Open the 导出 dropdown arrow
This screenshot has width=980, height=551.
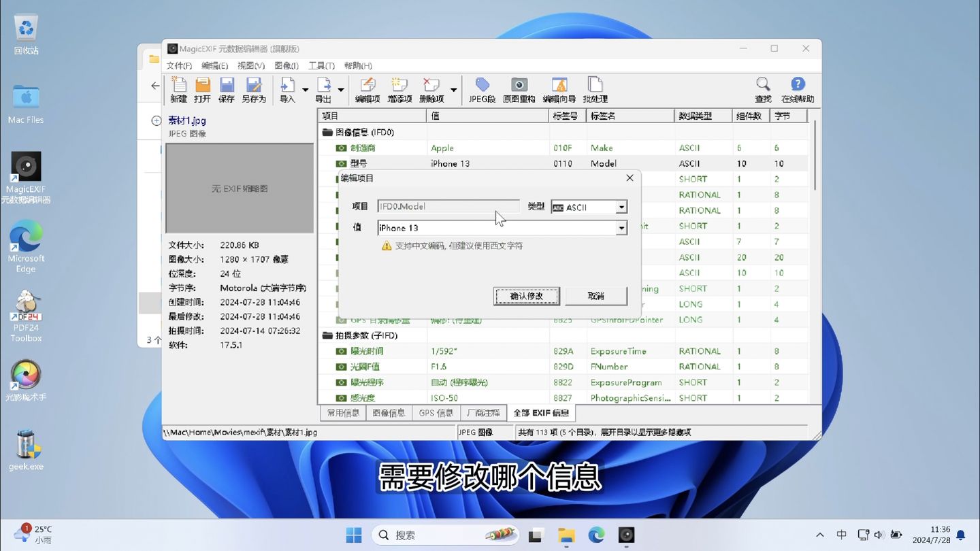click(341, 90)
